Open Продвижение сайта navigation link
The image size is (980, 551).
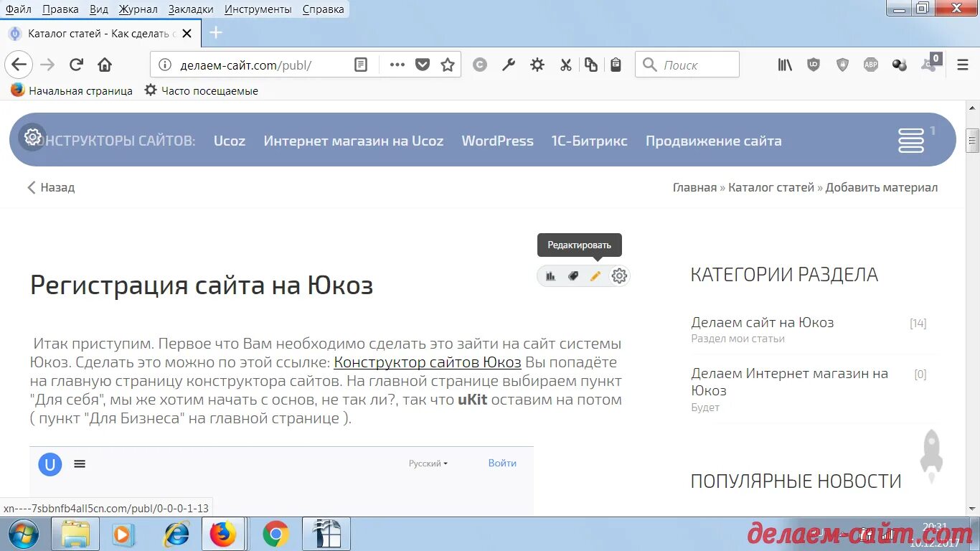pos(714,141)
